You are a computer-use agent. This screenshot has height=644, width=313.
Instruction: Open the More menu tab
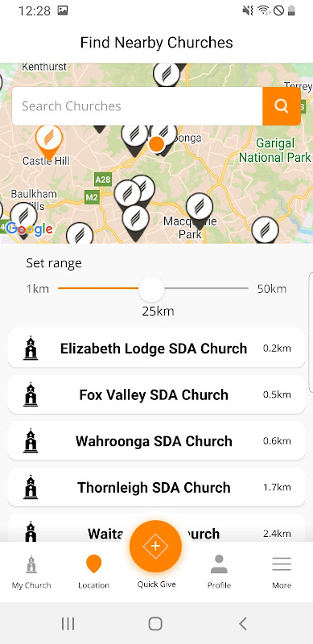282,572
